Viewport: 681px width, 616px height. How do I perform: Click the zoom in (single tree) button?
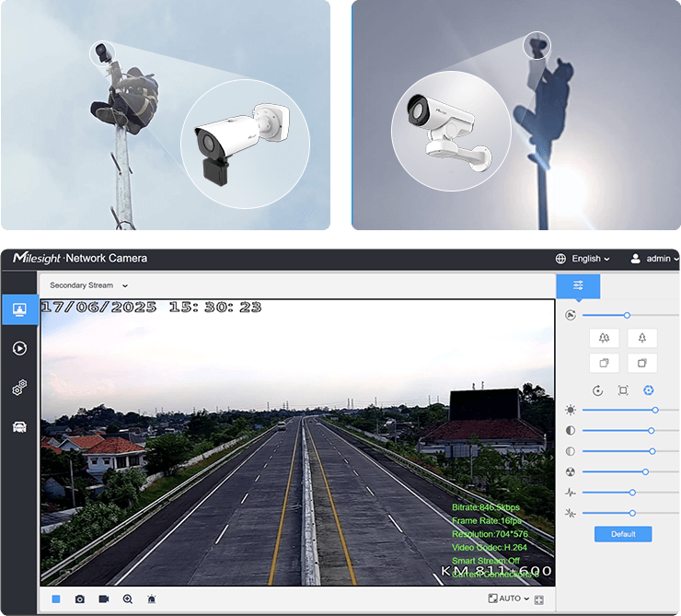tap(642, 338)
